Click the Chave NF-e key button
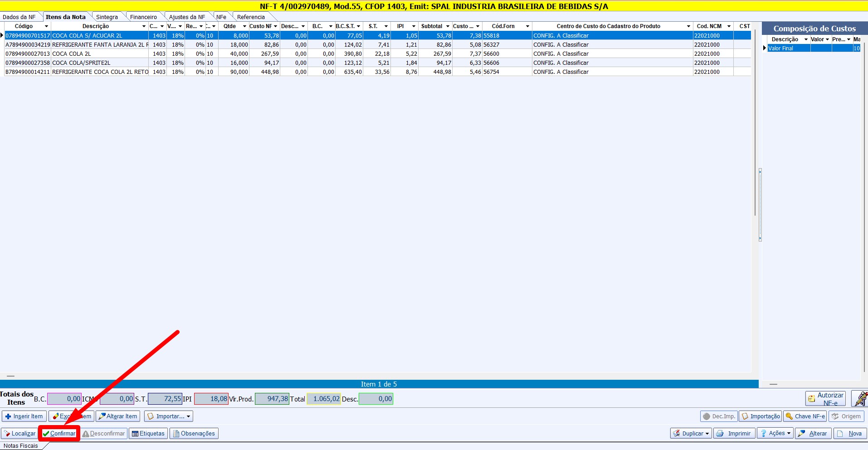 [x=805, y=416]
